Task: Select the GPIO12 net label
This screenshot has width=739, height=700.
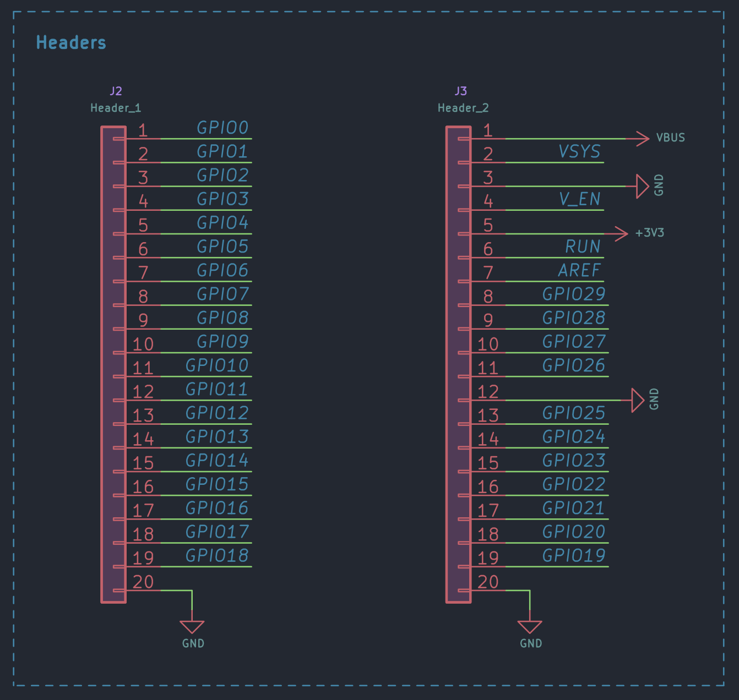Action: coord(217,413)
